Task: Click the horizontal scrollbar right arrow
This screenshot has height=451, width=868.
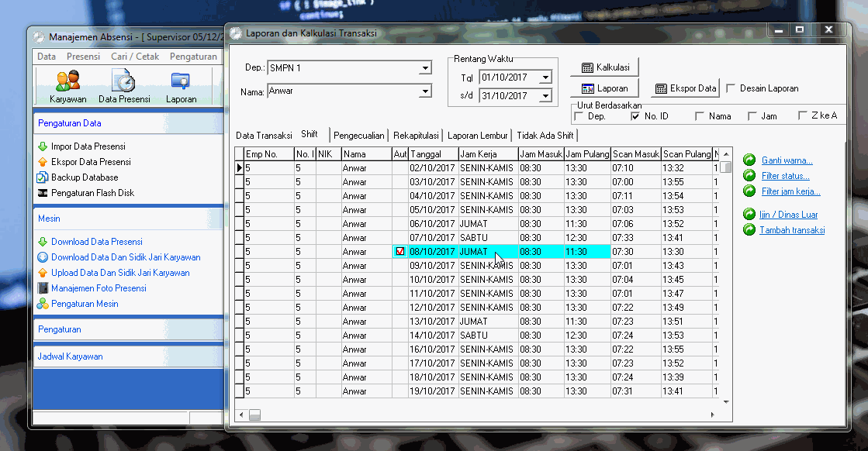Action: 712,415
